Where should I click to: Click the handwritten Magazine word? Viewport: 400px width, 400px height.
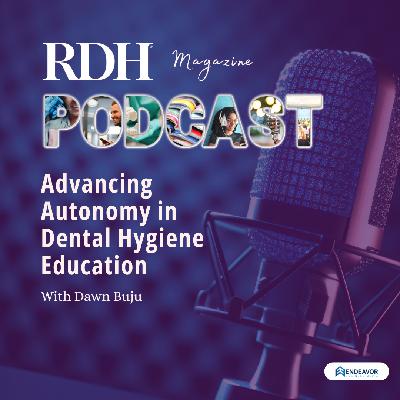point(212,64)
